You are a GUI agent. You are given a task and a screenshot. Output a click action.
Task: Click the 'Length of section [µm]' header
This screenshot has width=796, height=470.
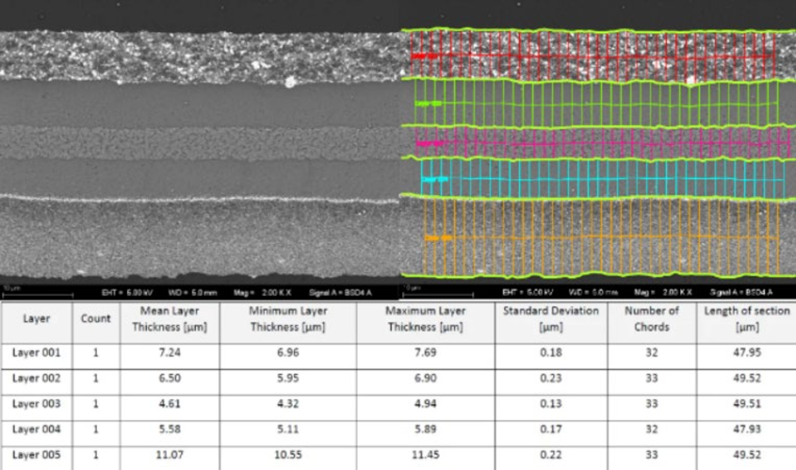tap(747, 319)
